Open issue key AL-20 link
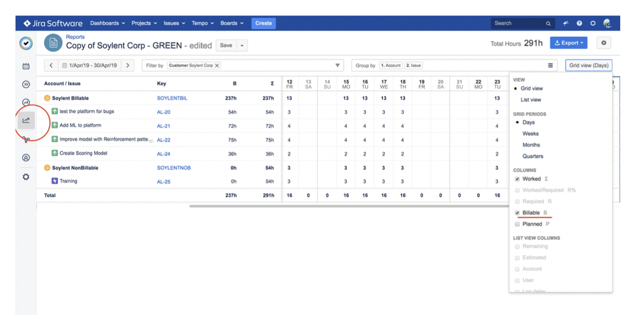Viewport: 644px width, 315px height. [x=164, y=112]
